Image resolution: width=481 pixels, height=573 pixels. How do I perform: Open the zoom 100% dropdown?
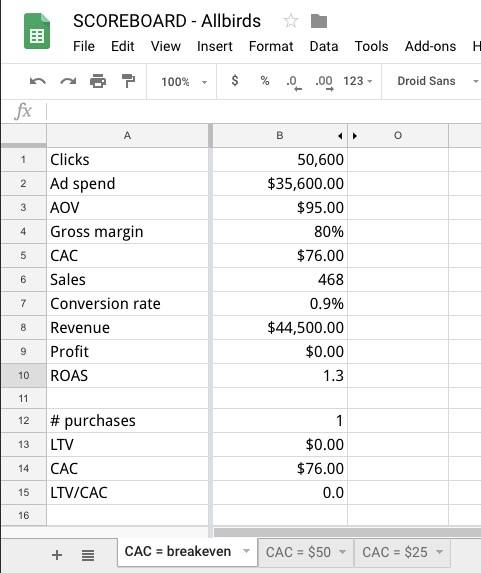(184, 81)
